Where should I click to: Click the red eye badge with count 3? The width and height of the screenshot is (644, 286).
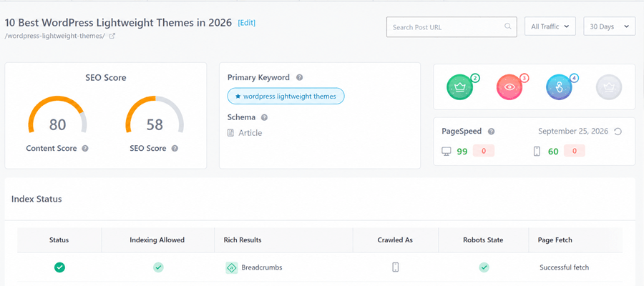pos(509,87)
